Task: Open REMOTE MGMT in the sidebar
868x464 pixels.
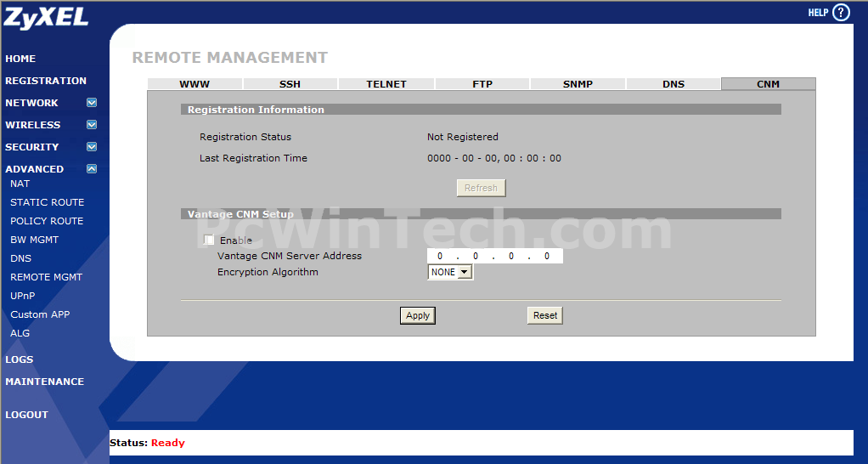Action: coord(46,277)
